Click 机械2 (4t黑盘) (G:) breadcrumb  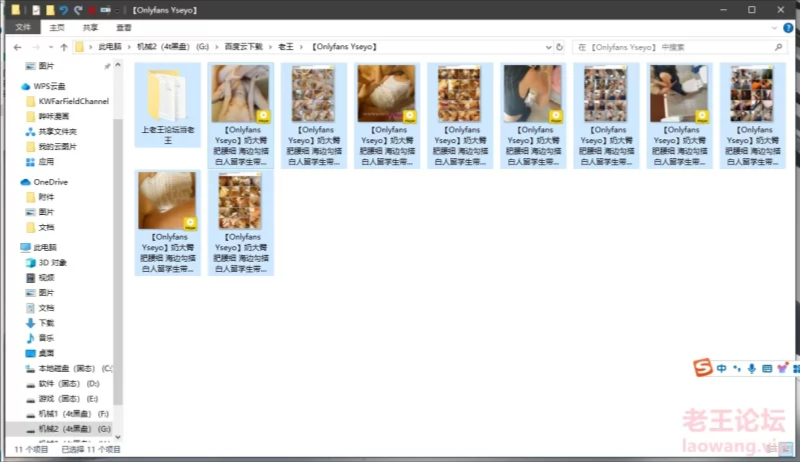172,46
